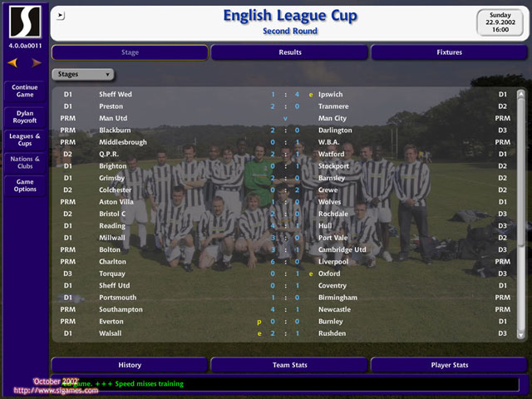Click the results list scrollbar track
The height and width of the screenshot is (399, 532).
(520, 214)
